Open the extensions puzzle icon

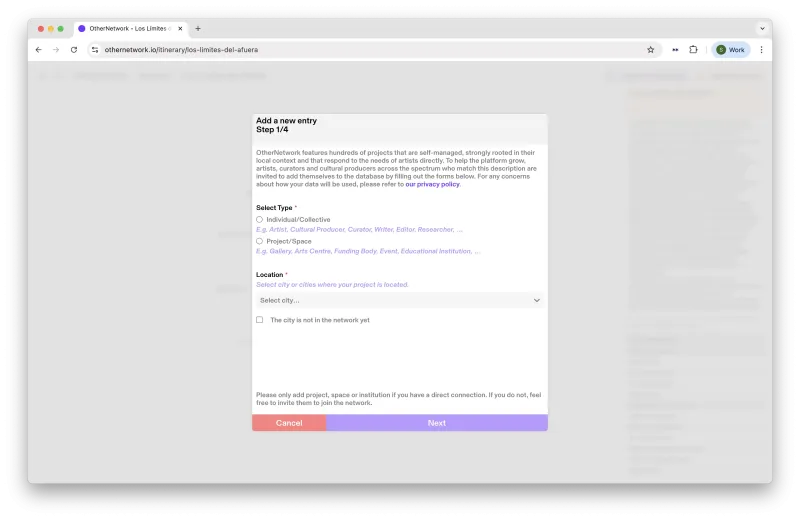coord(693,49)
